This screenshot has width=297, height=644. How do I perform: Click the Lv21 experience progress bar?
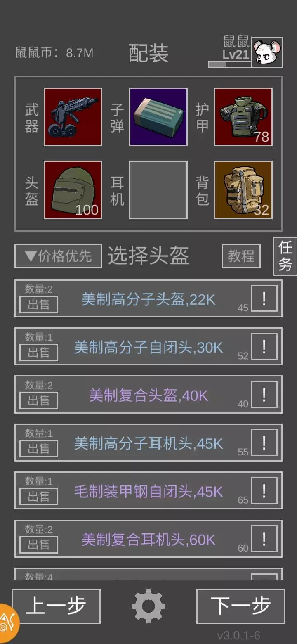229,64
